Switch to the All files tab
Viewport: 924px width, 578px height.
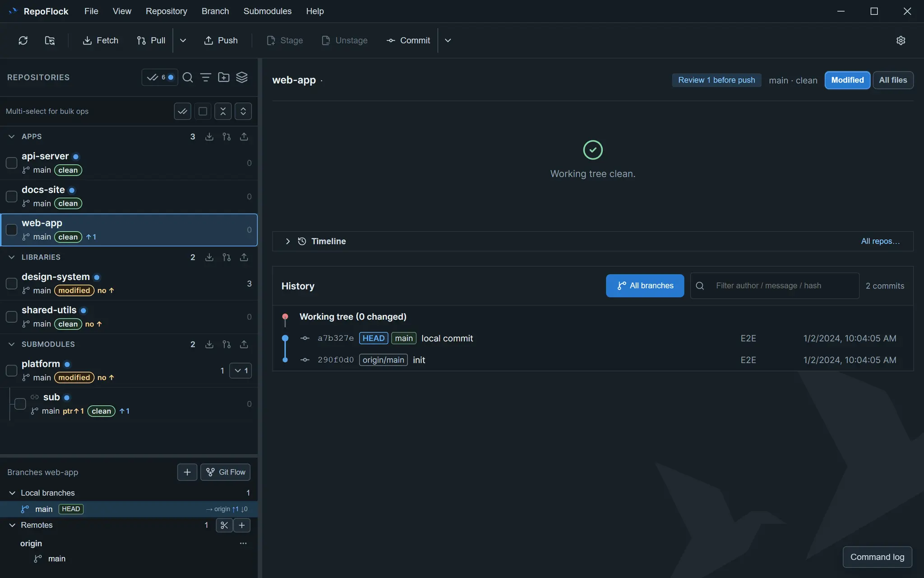[893, 80]
